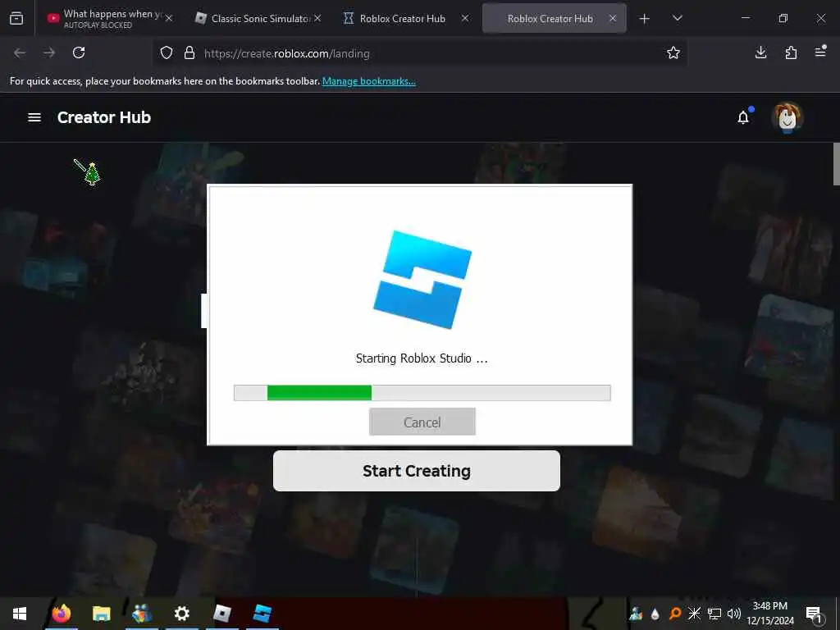Open the tracking protection shield
The image size is (840, 630).
point(167,53)
